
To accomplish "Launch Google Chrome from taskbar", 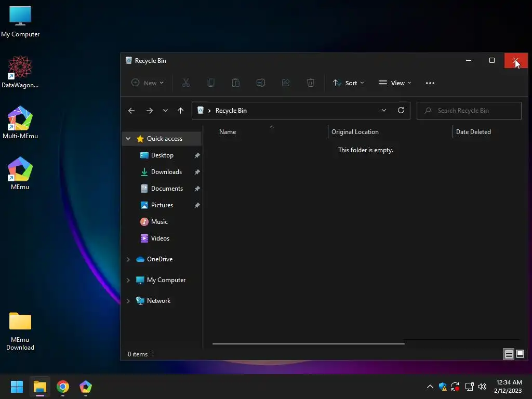I will (x=63, y=387).
